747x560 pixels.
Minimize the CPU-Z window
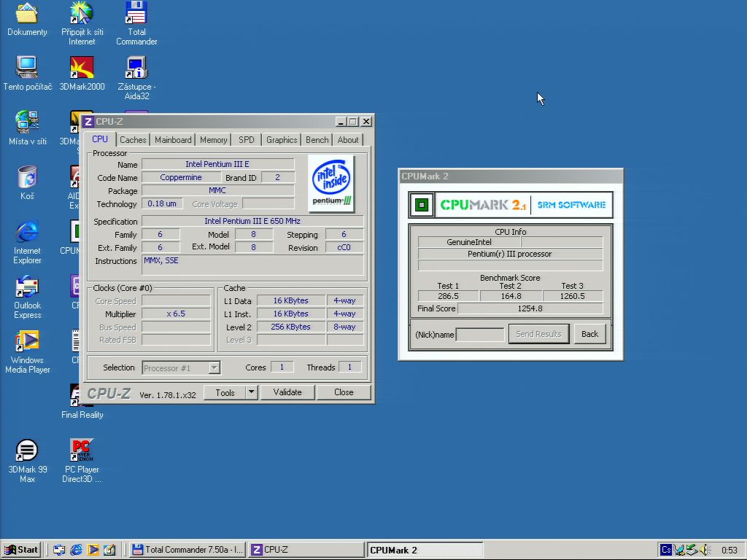click(x=341, y=122)
